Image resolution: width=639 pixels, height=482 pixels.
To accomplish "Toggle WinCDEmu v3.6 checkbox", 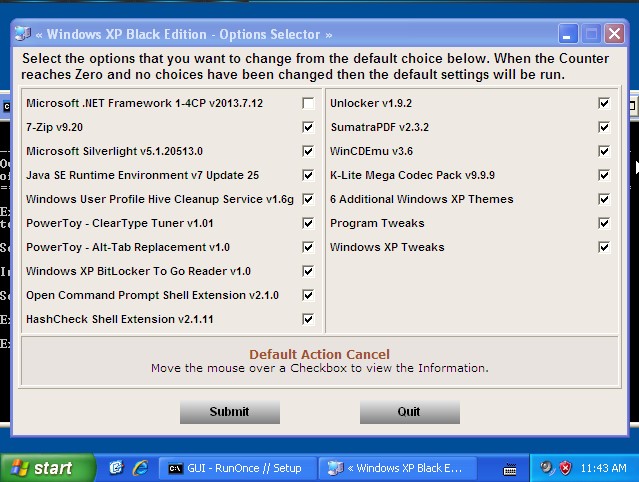I will pyautogui.click(x=604, y=151).
